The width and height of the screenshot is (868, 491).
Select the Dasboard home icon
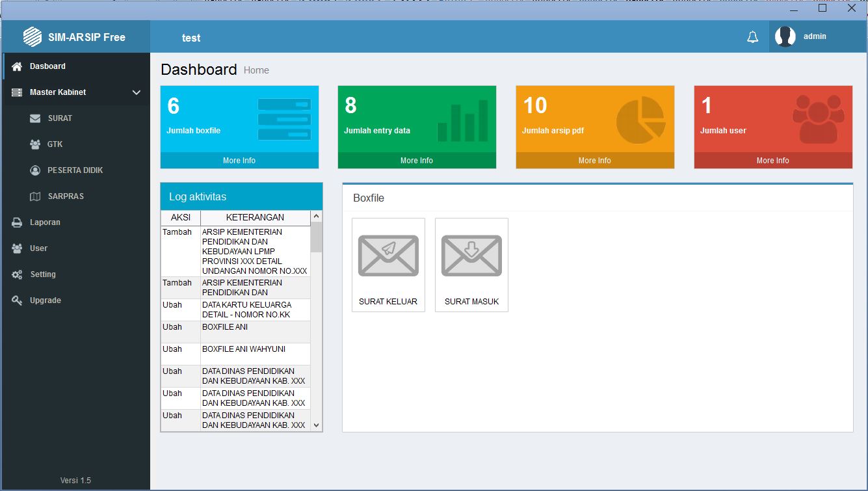coord(17,66)
